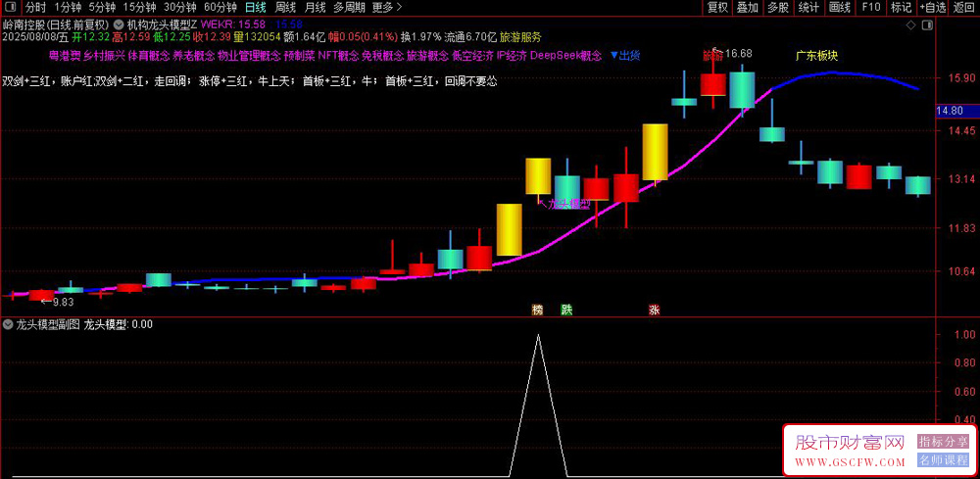Open the 龙头模型副图 indicator dropdown circle

tap(8, 325)
